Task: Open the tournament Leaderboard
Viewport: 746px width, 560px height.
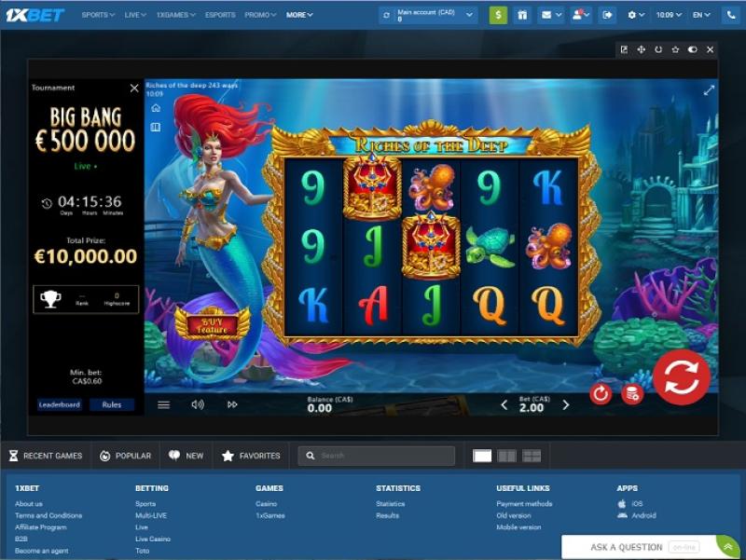Action: pos(60,404)
